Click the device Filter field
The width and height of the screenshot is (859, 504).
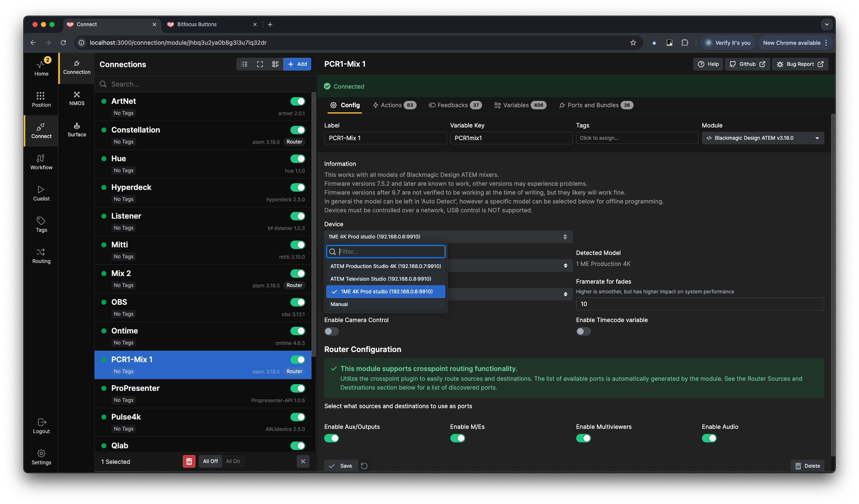[x=386, y=252]
